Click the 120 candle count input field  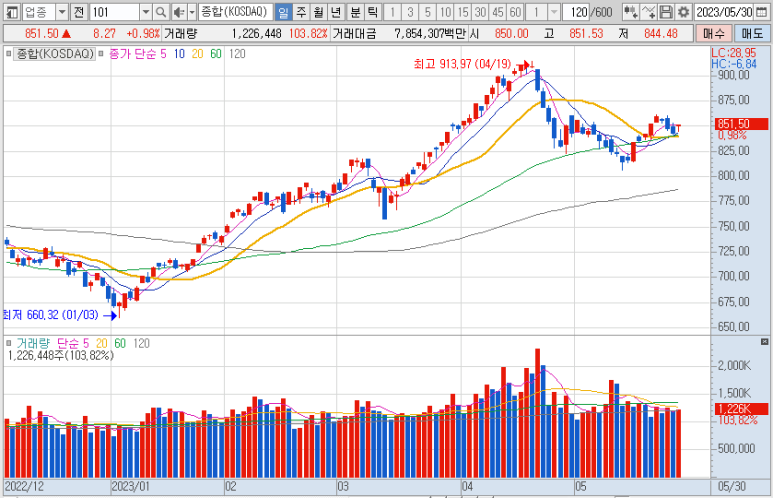coord(576,12)
